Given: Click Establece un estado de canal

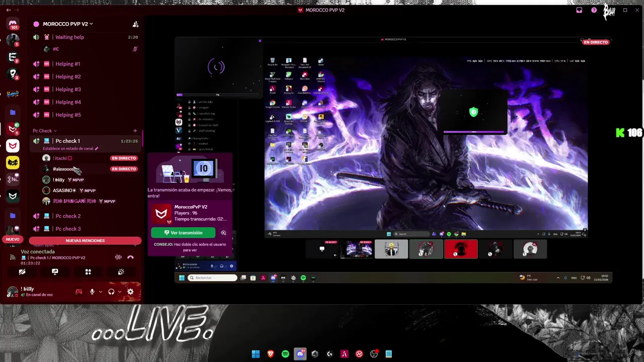Looking at the screenshot, I should (x=70, y=149).
